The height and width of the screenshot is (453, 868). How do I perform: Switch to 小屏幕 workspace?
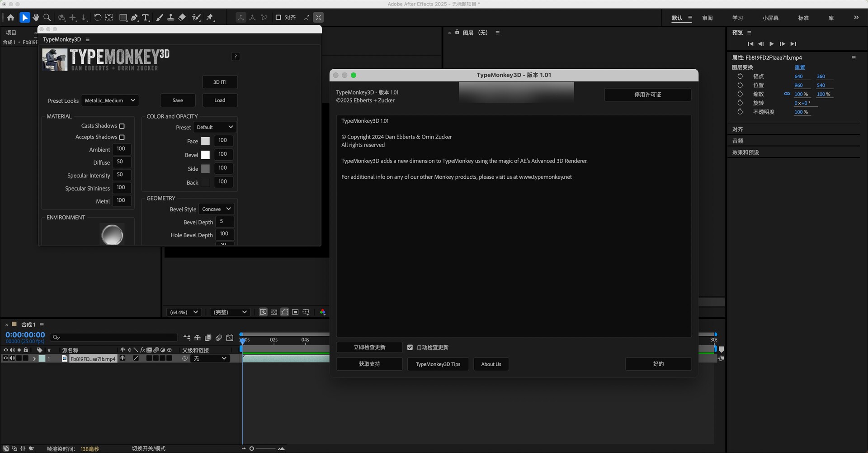click(x=770, y=18)
